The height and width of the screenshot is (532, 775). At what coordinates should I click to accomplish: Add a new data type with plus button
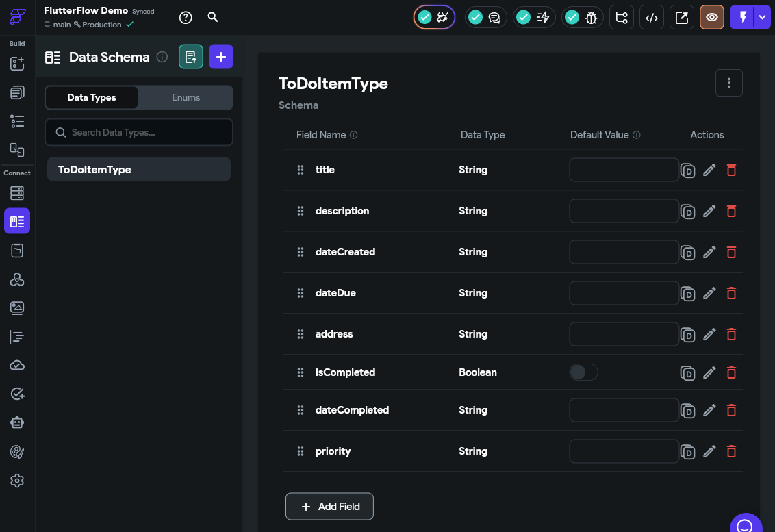pos(221,56)
